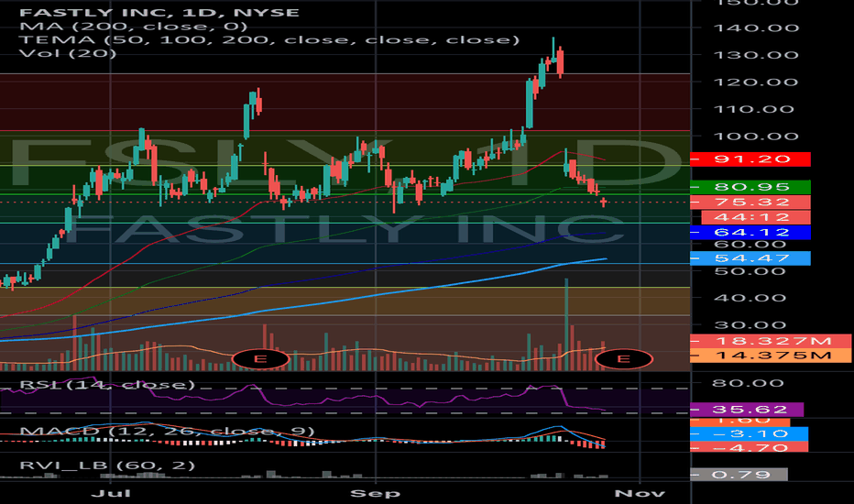
Task: Click the tallest volume bar in October
Action: [x=566, y=324]
